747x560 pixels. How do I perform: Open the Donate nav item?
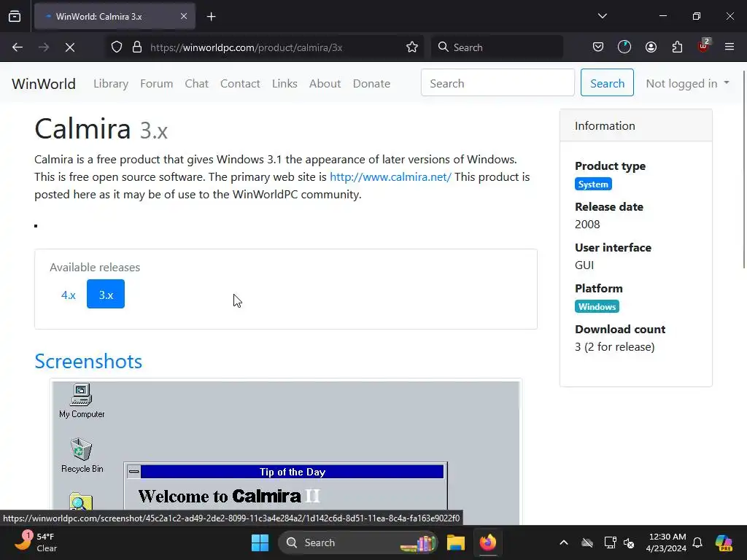tap(371, 84)
